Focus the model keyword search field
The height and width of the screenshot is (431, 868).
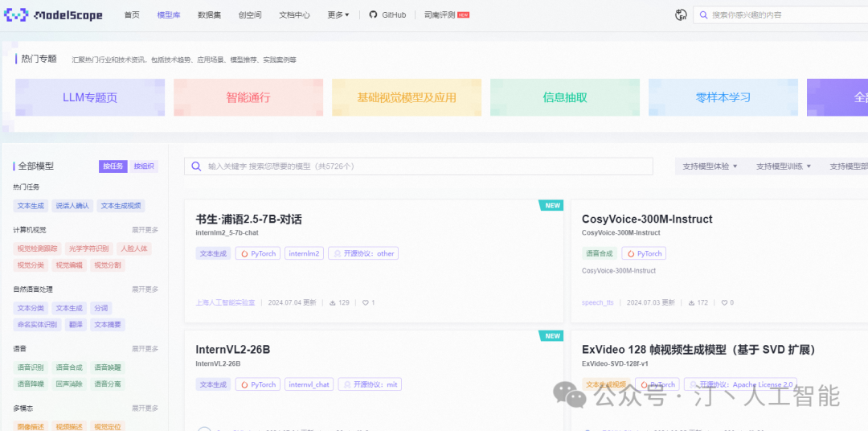pos(419,166)
